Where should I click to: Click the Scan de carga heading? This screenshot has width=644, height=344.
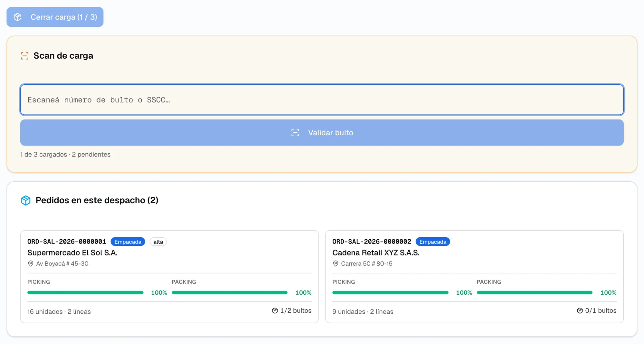(63, 56)
